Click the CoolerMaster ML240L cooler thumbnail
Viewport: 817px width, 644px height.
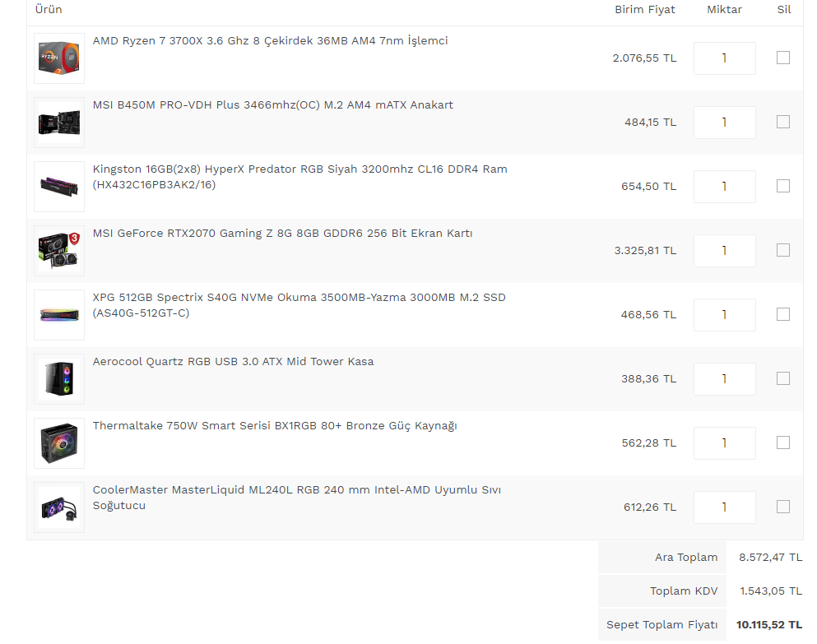coord(59,507)
